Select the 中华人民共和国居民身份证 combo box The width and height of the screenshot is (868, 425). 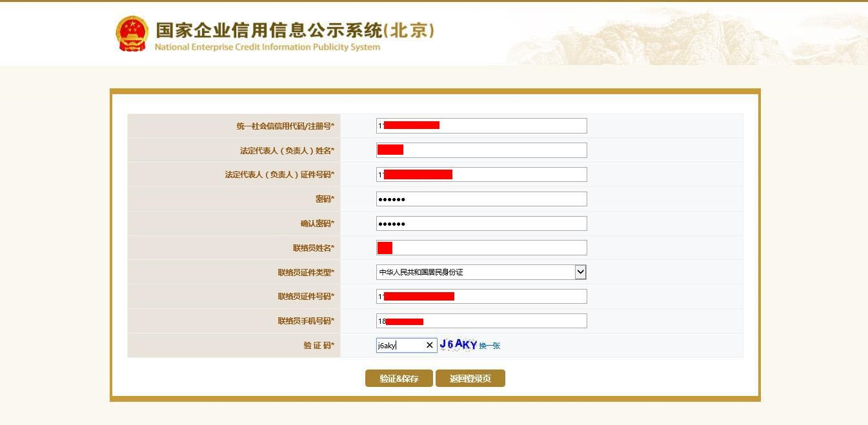pos(481,272)
